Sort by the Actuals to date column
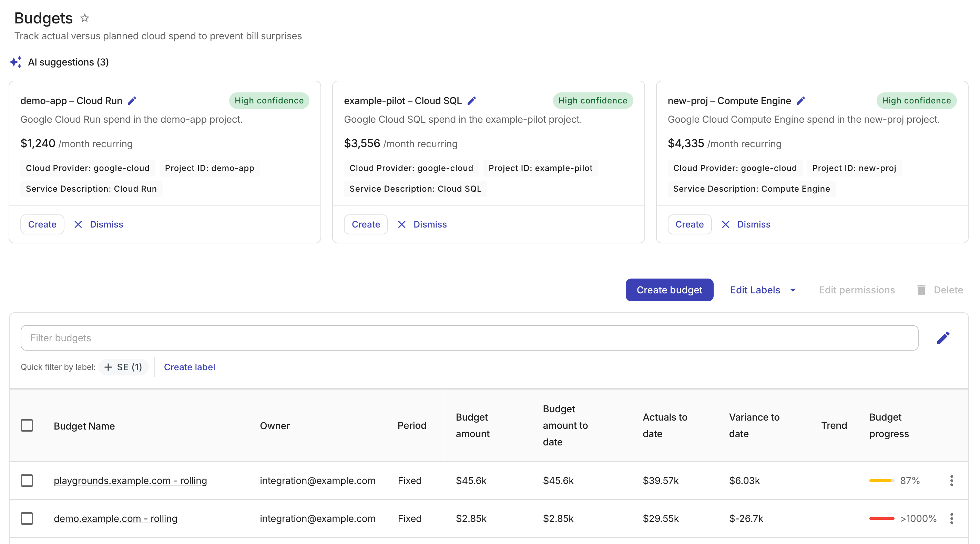 point(665,426)
